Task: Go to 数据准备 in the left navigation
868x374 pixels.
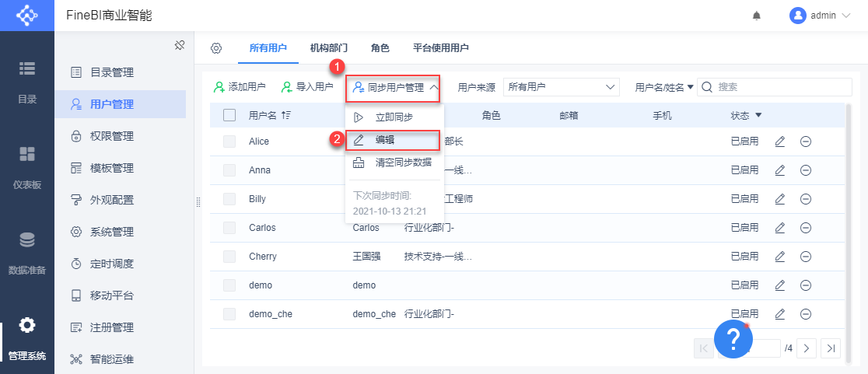Action: (x=27, y=253)
